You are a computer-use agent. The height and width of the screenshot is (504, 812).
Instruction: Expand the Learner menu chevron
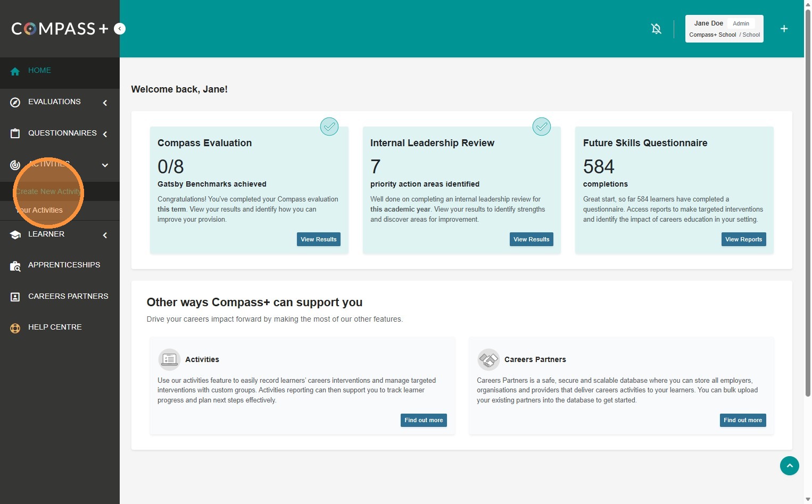click(105, 235)
